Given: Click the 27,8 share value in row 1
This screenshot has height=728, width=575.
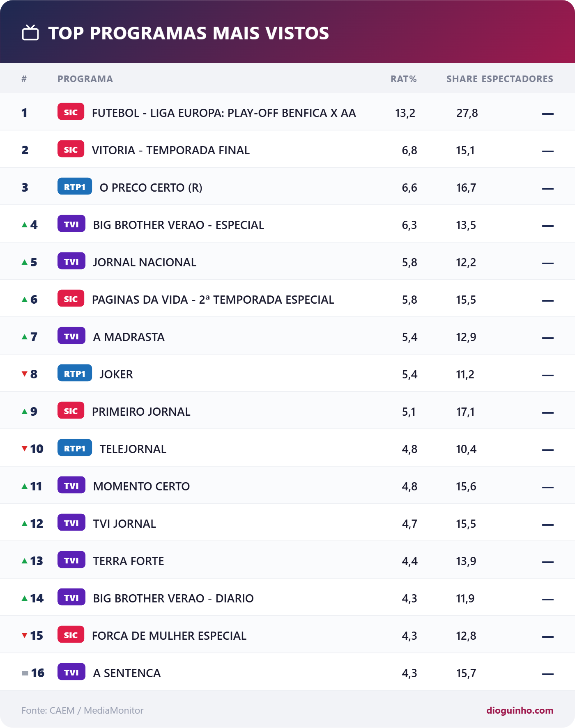Looking at the screenshot, I should point(467,113).
